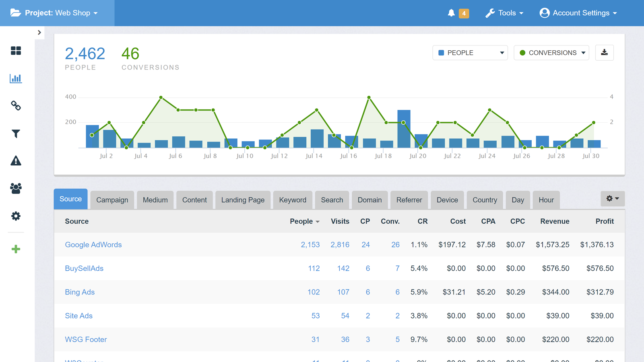
Task: Switch to the Campaign tab
Action: click(x=112, y=200)
